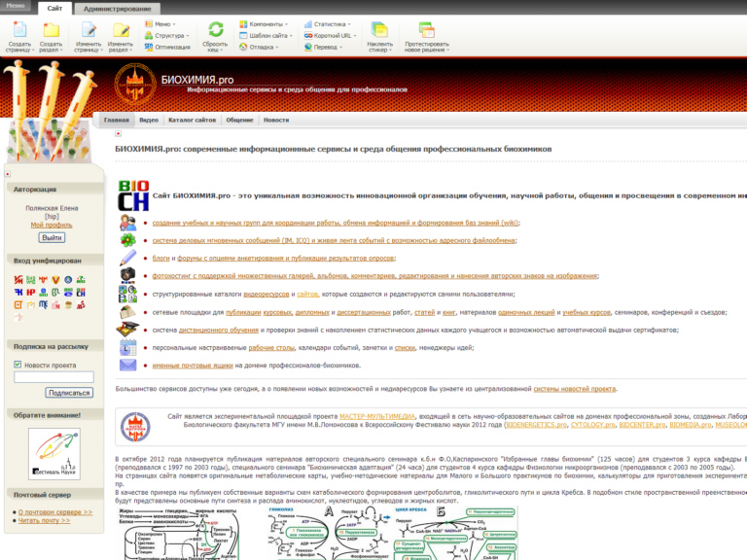Click the Reset cache refresh icon
The height and width of the screenshot is (560, 747).
(x=215, y=29)
